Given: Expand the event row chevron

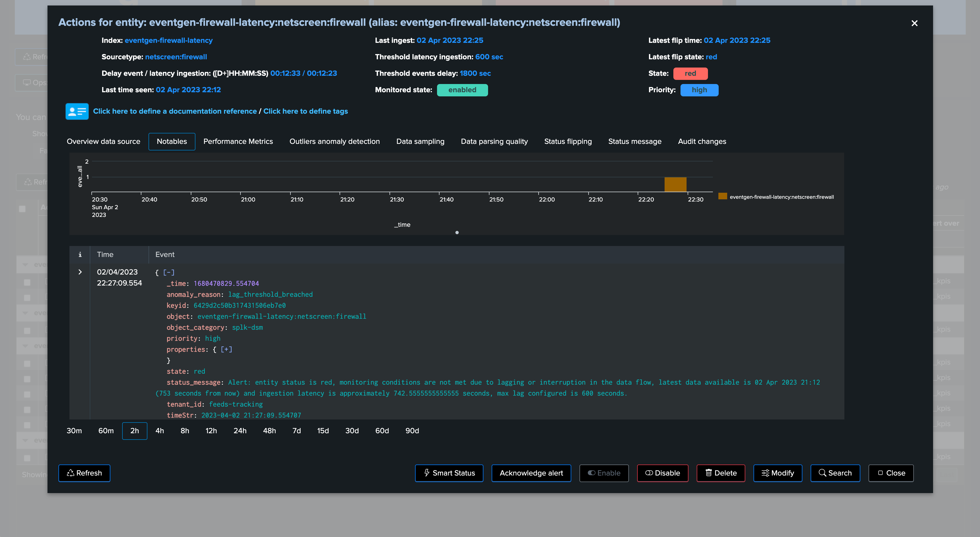Looking at the screenshot, I should [80, 272].
